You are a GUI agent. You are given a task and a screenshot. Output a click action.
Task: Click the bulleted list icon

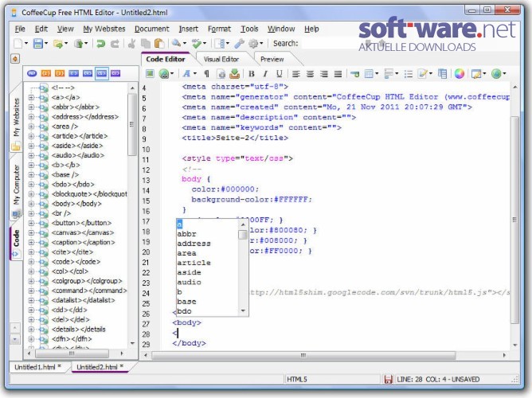(x=409, y=73)
